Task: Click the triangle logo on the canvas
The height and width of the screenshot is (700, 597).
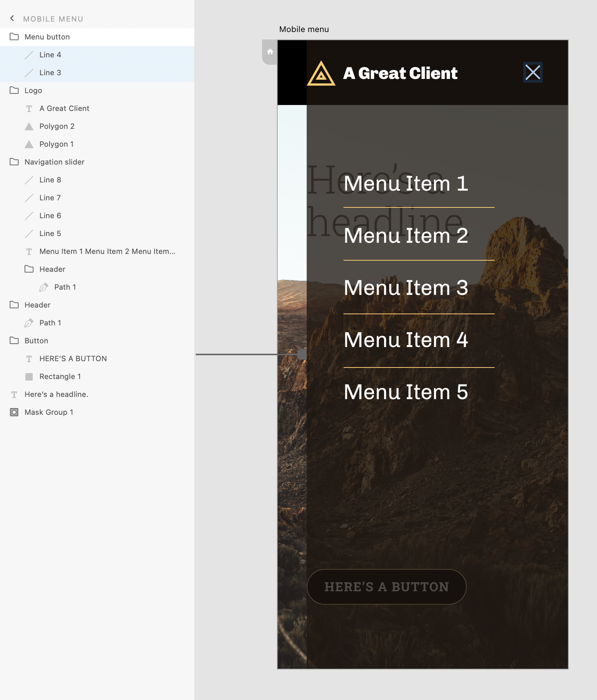Action: coord(321,73)
